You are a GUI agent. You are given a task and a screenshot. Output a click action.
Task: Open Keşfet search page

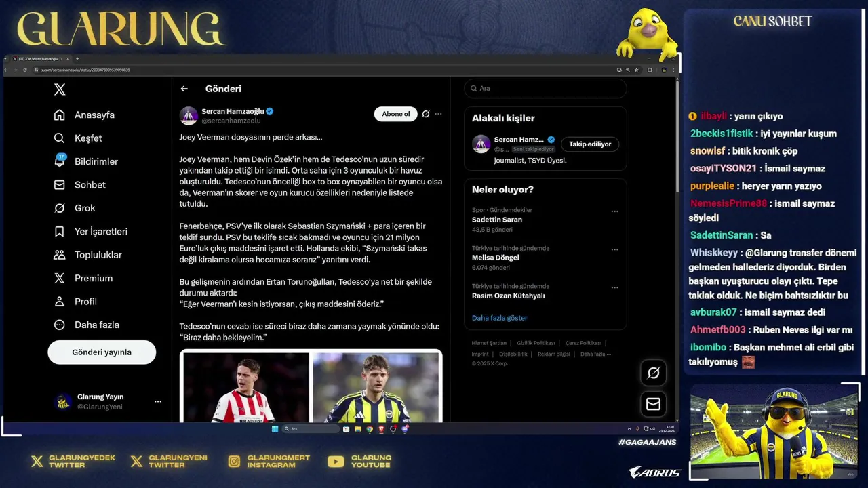point(78,138)
